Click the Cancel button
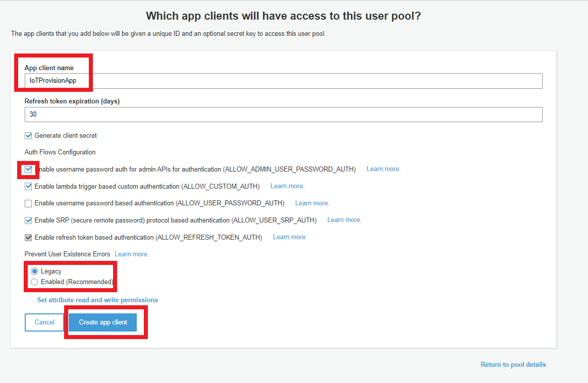 click(44, 322)
